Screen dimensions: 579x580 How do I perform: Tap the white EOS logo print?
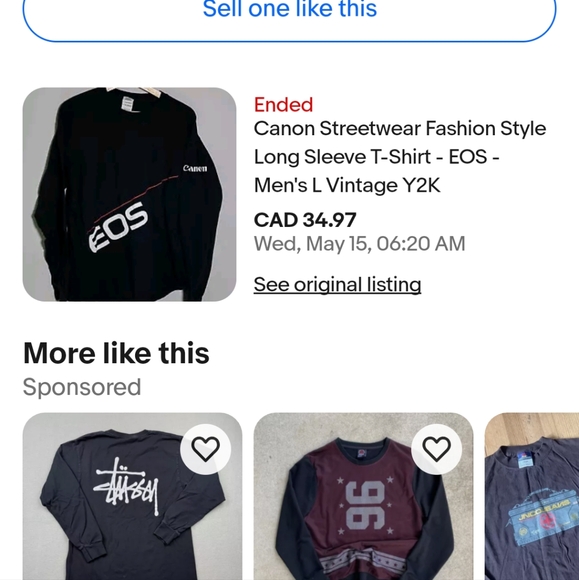coord(118,227)
